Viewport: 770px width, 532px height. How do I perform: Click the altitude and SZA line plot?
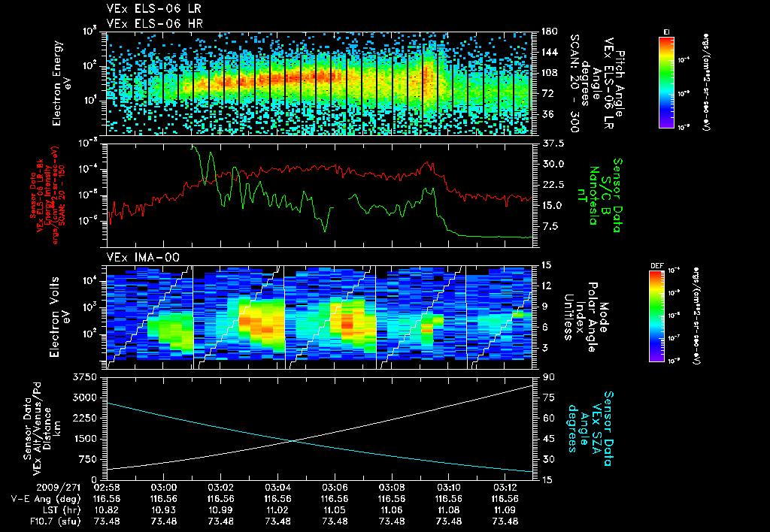(320, 428)
